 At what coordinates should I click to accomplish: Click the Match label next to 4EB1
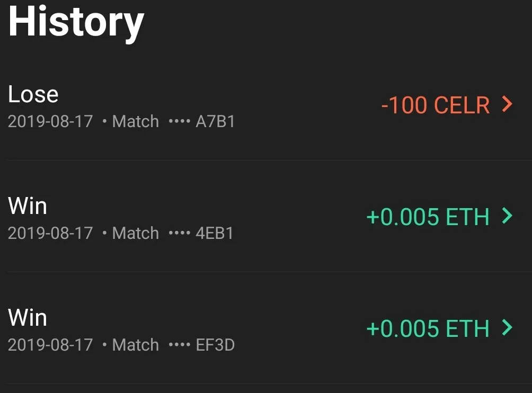pyautogui.click(x=136, y=234)
